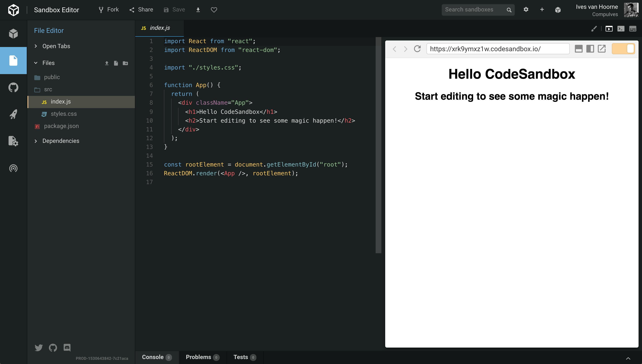Click the cube icon beside the plus
642x364 pixels.
558,10
